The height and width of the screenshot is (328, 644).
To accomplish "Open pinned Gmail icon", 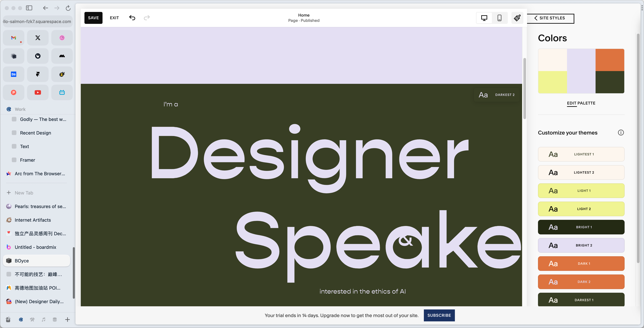I will pos(13,38).
